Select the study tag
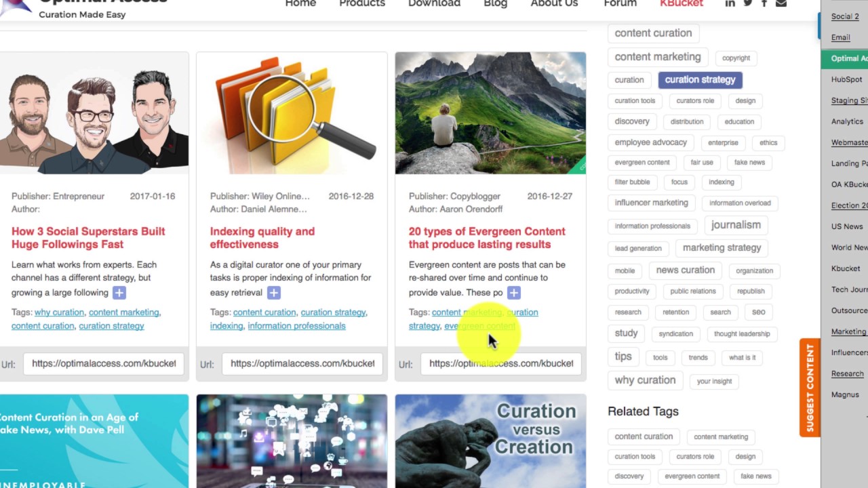 pos(626,333)
